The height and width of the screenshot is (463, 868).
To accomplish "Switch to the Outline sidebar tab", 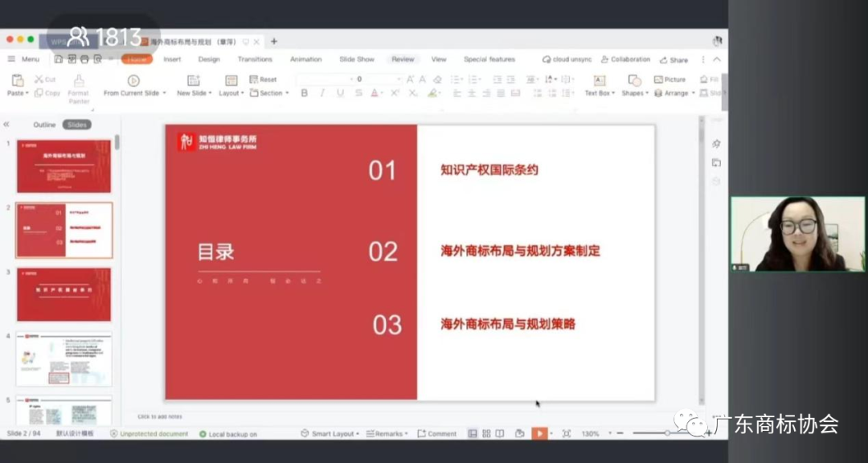I will pyautogui.click(x=44, y=124).
